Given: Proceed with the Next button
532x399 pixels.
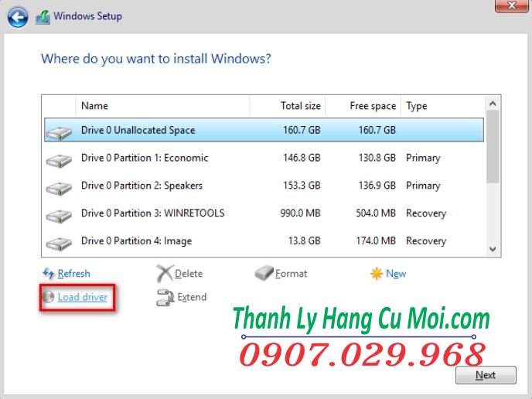Looking at the screenshot, I should 486,375.
